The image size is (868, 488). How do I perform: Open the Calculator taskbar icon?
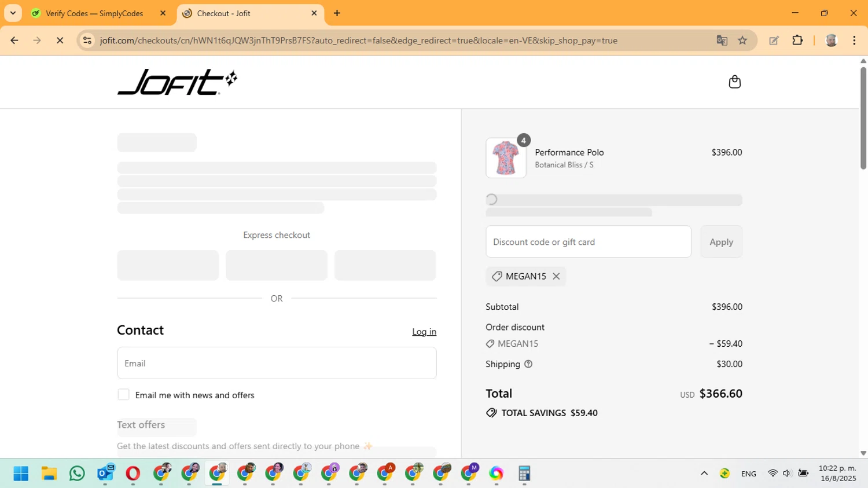(524, 474)
